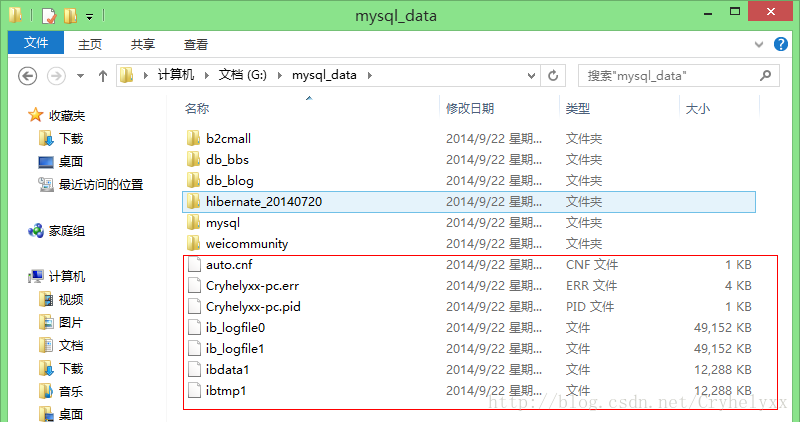The height and width of the screenshot is (422, 800).
Task: Select the ibtmp1 file
Action: pos(469,390)
